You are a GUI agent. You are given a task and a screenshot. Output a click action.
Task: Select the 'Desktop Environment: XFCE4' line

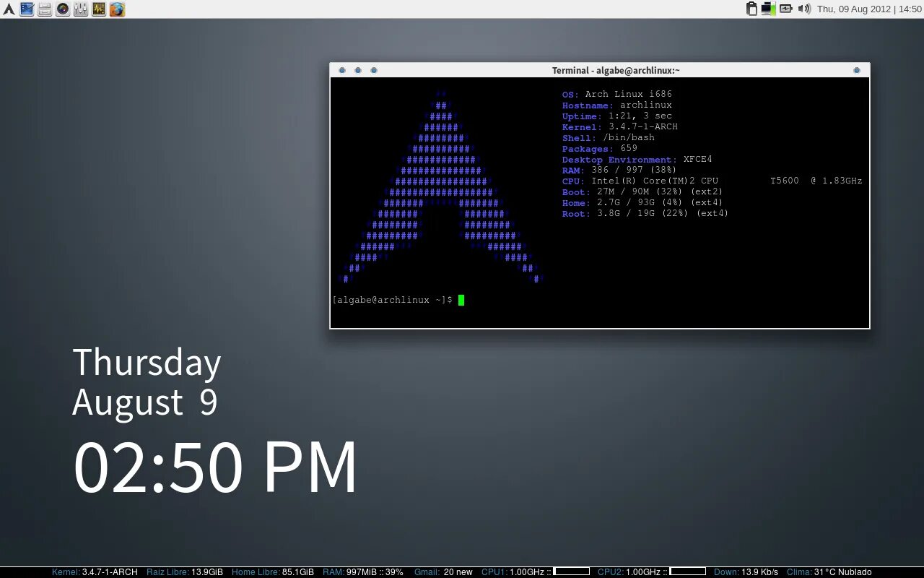[637, 159]
